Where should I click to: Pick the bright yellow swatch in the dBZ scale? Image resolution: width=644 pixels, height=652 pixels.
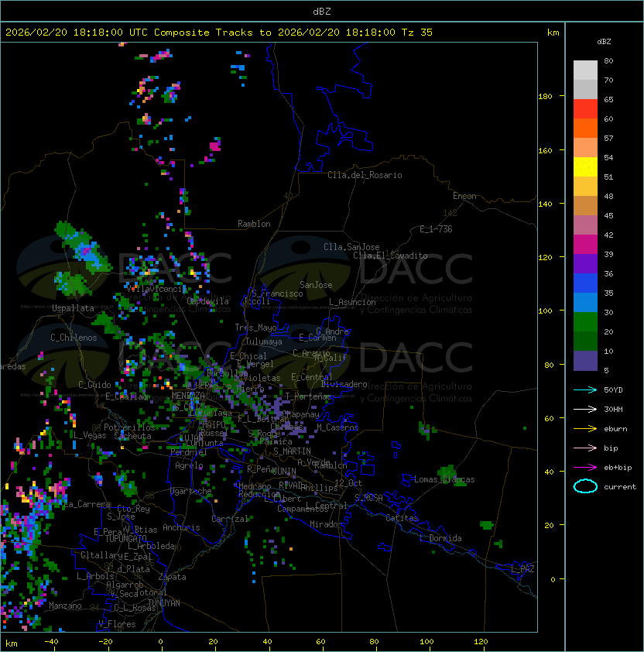tap(585, 167)
